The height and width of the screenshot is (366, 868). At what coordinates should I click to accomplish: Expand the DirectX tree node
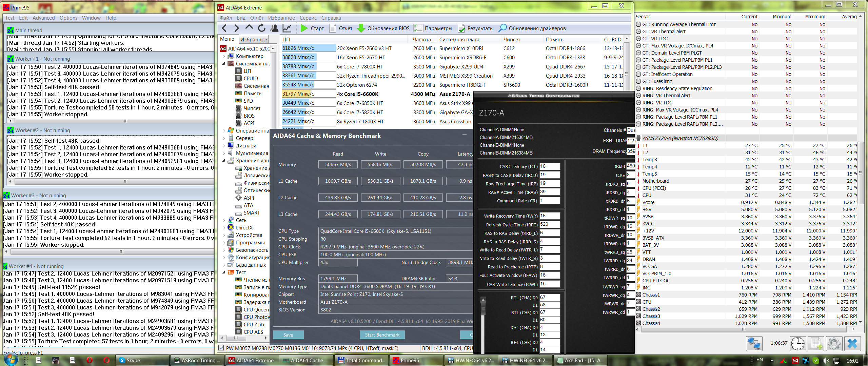(224, 228)
